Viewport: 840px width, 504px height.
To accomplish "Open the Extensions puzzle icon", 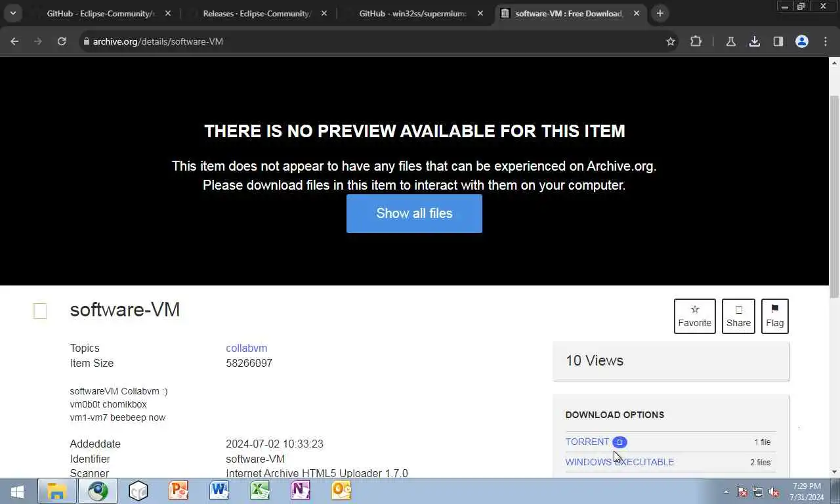I will 696,41.
